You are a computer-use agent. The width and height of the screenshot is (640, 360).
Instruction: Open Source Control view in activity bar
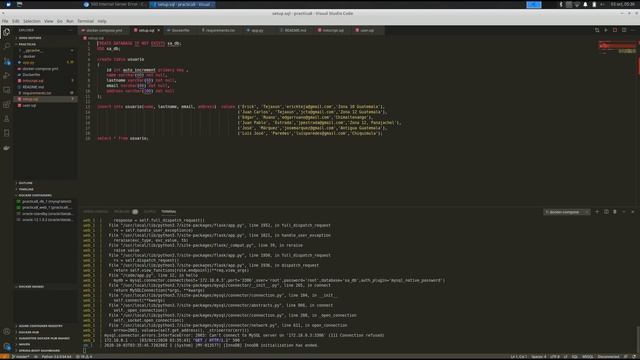point(7,61)
